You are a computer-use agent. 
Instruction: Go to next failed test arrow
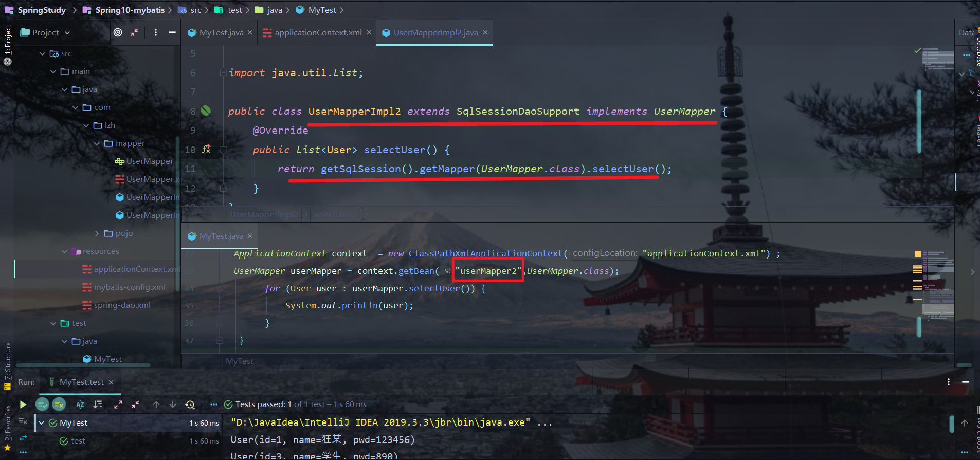(x=173, y=404)
